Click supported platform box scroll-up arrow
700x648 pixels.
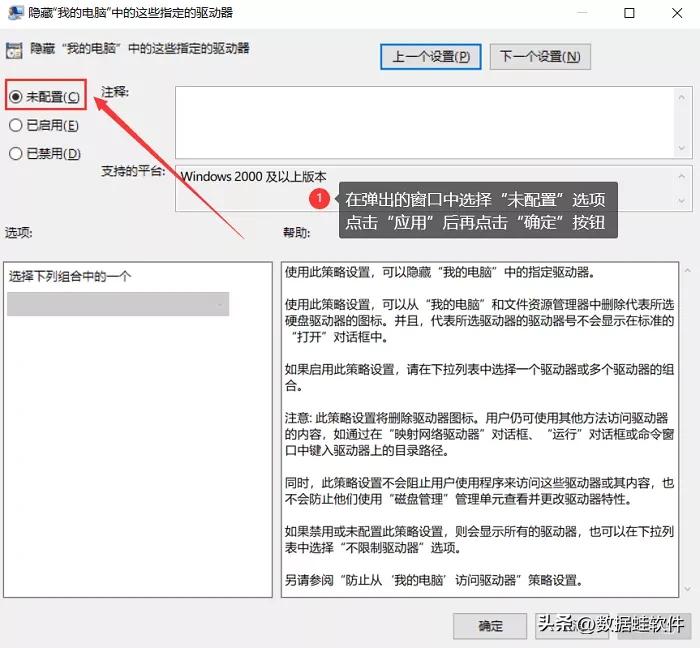[682, 176]
